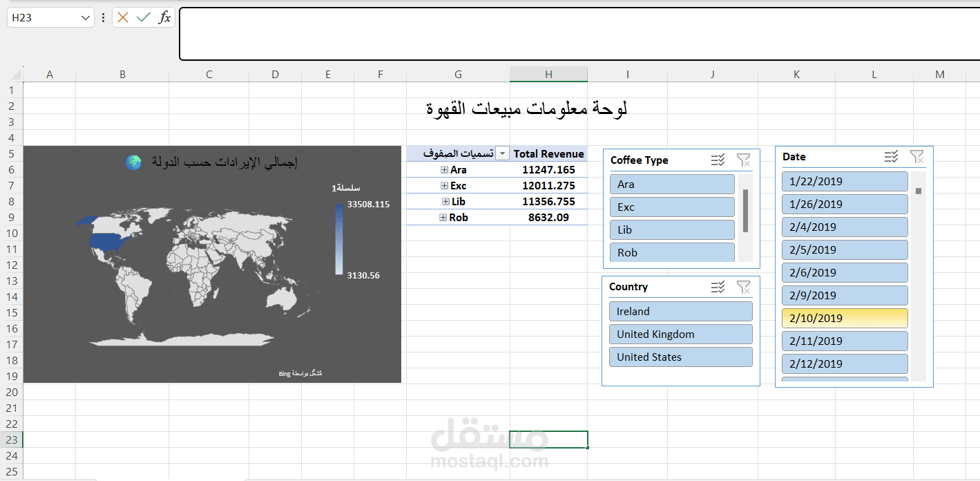Enable multi-select on the Coffee Type slicer
The image size is (980, 481).
tap(718, 160)
